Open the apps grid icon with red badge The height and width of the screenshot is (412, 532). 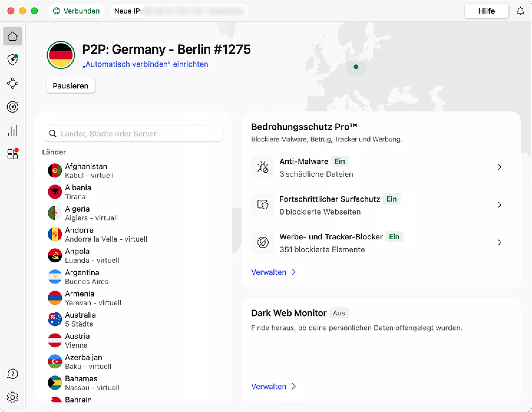coord(12,154)
